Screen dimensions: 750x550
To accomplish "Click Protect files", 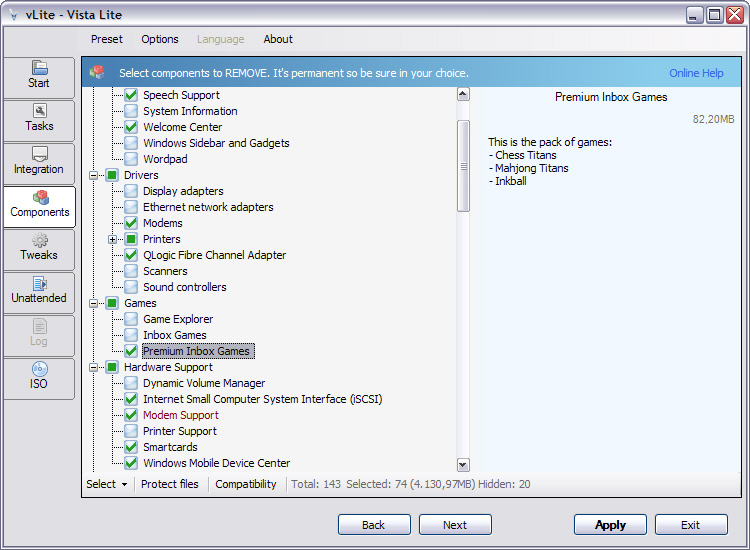I will [x=170, y=484].
